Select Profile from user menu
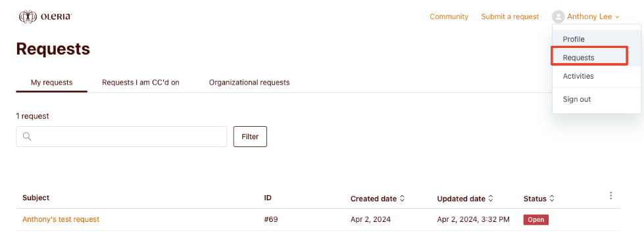This screenshot has height=241, width=644. (x=597, y=39)
